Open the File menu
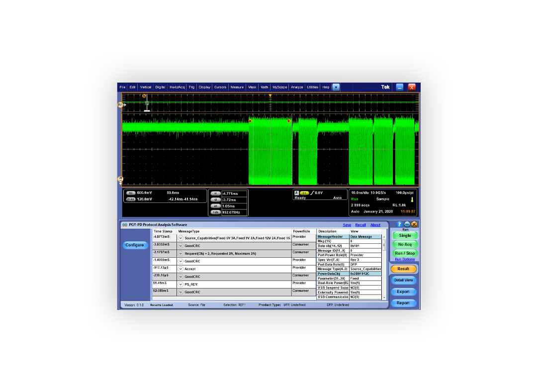Screen dimensions: 537x392 coord(123,87)
